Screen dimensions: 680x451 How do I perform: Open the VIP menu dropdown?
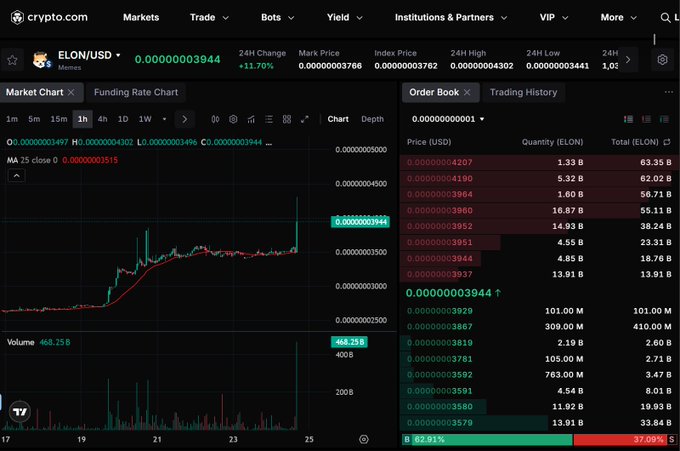(x=554, y=18)
